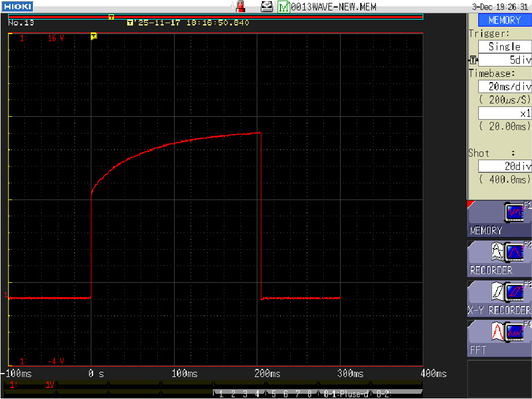Click the green M memory file icon

[283, 6]
